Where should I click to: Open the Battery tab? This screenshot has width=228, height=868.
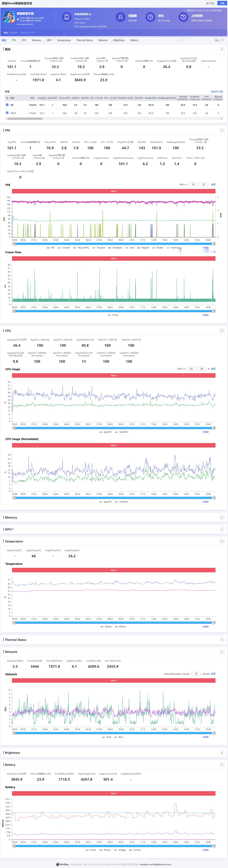coord(134,40)
